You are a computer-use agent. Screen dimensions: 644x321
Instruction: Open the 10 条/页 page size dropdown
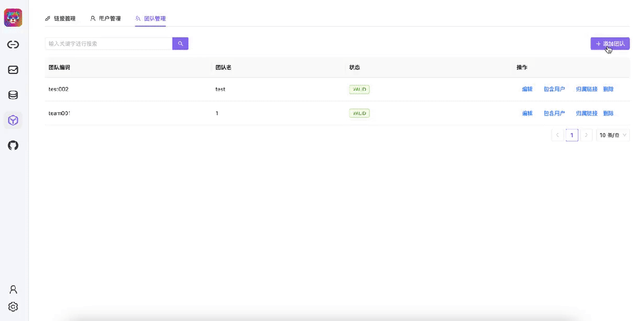[x=613, y=135]
